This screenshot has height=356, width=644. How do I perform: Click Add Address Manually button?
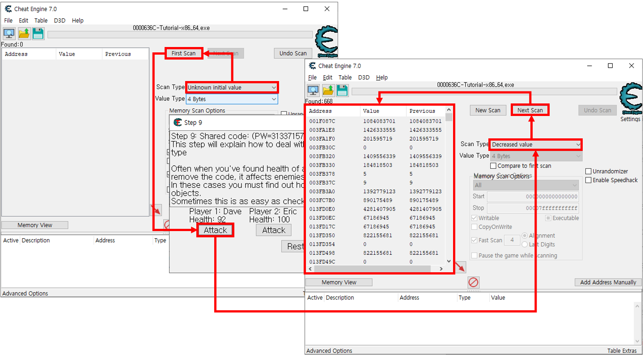[608, 282]
